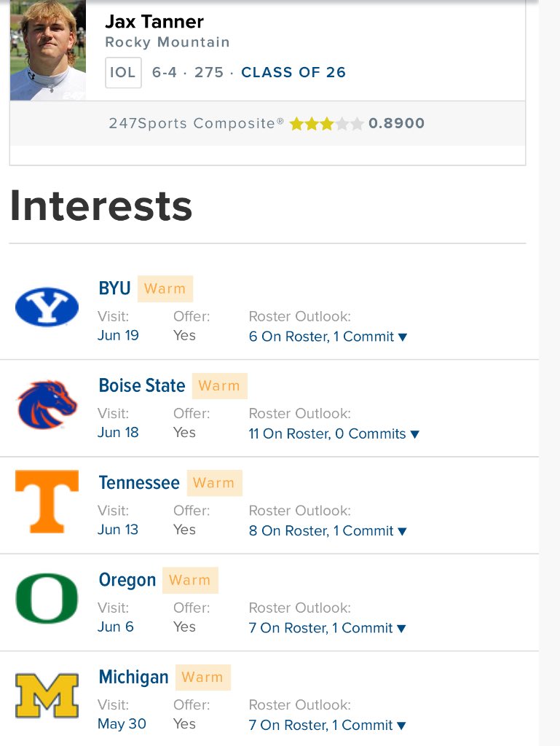This screenshot has height=746, width=560.
Task: Expand Tennessee roster outlook dropdown
Action: pos(328,530)
